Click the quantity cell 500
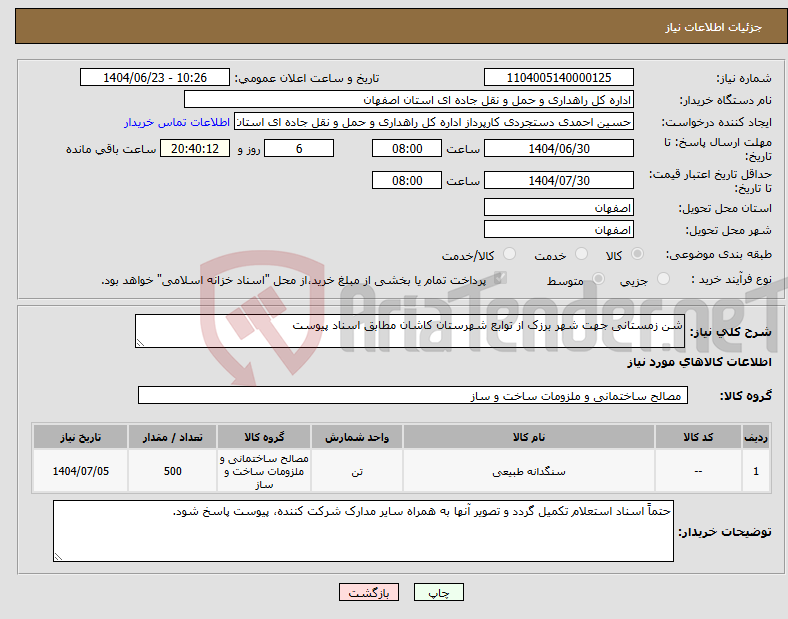The width and height of the screenshot is (788, 619). pyautogui.click(x=172, y=471)
